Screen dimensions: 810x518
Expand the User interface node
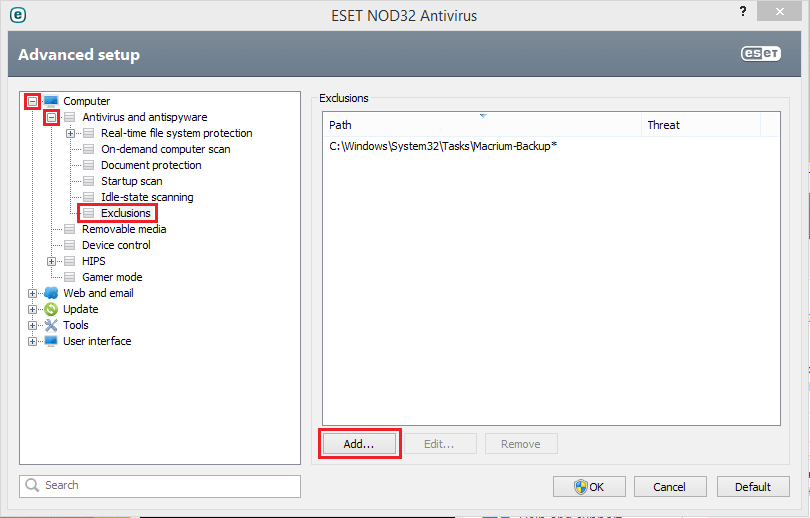(x=33, y=341)
